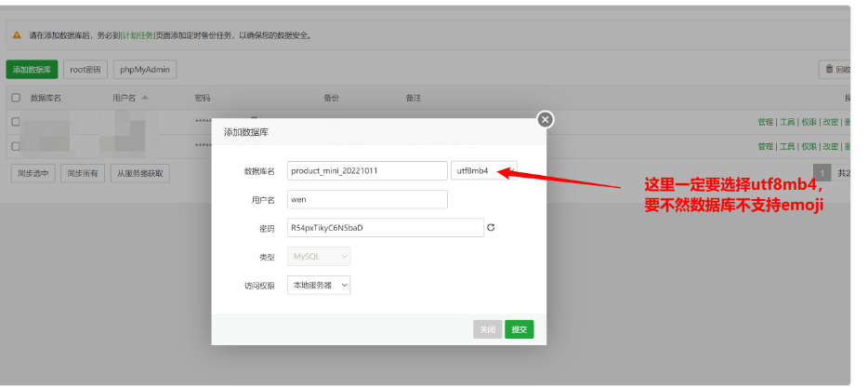Regenerate the password with refresh icon
868x388 pixels.
490,227
